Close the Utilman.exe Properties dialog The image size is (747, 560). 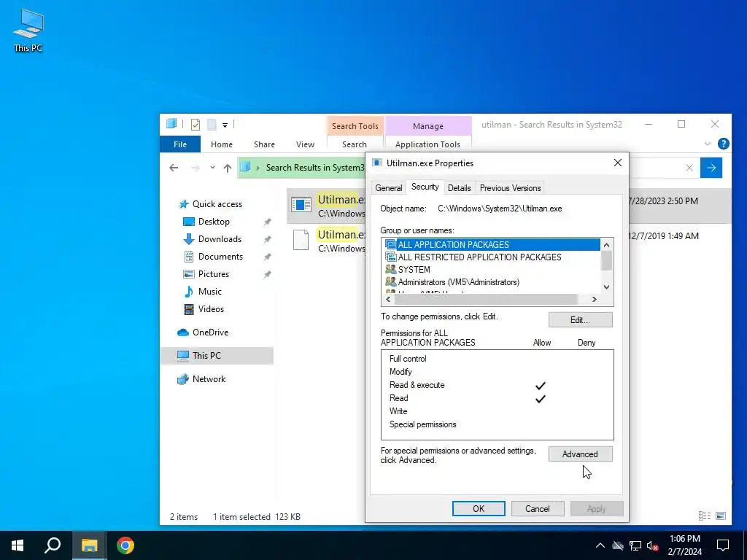(x=618, y=163)
